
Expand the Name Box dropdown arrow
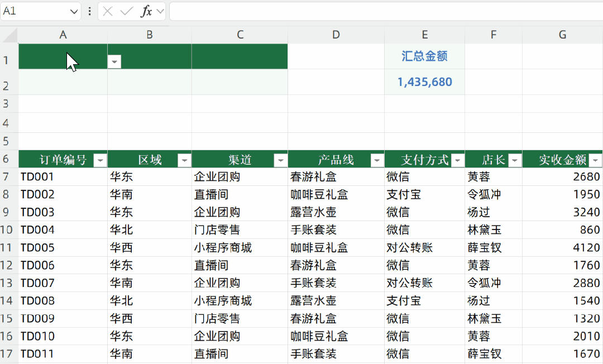74,12
